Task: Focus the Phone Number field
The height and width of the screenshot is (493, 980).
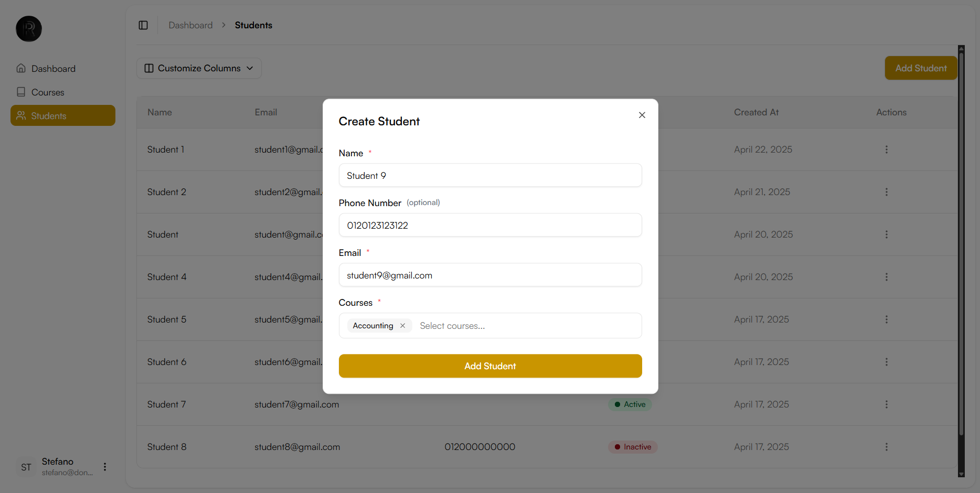Action: coord(490,226)
